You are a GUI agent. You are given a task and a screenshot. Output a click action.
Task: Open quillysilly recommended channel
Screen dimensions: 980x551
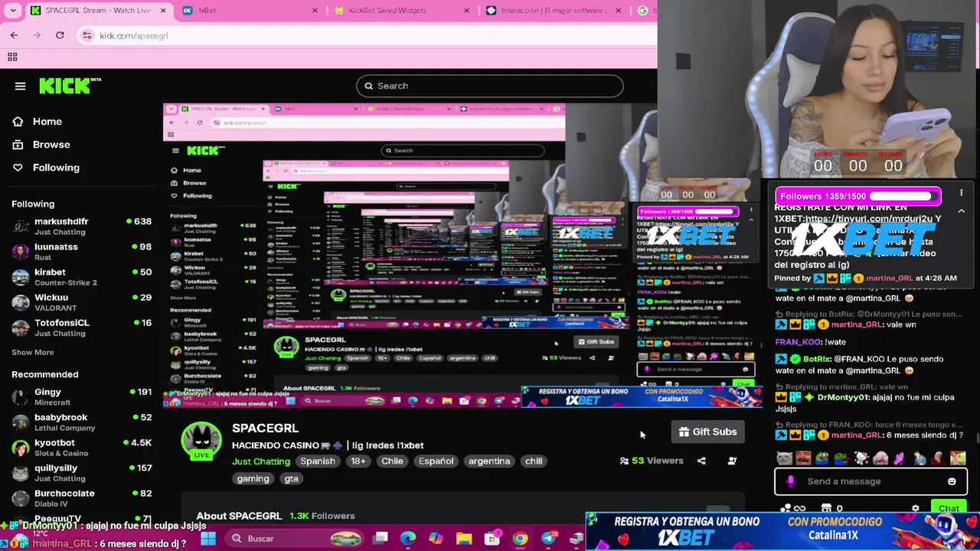81,473
